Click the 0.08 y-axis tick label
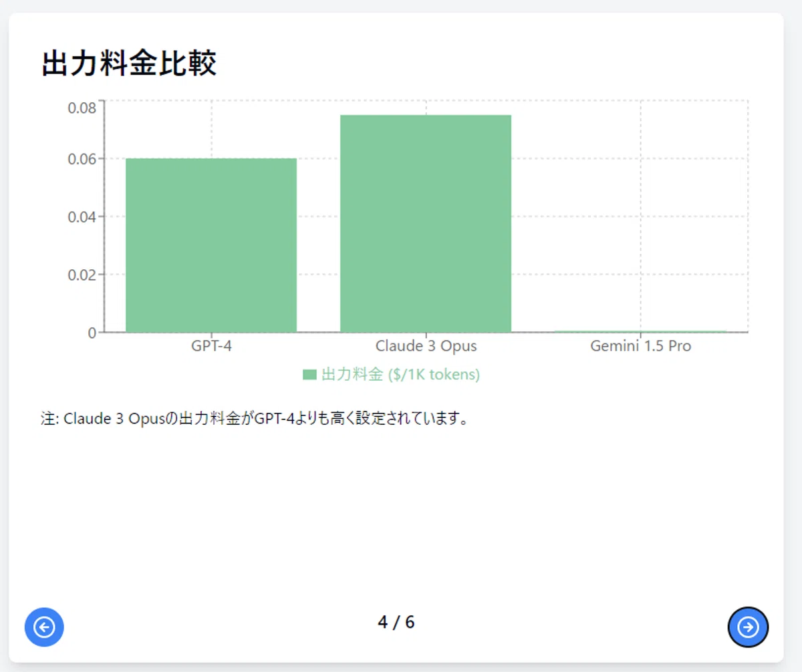Viewport: 802px width, 672px height. (x=82, y=108)
